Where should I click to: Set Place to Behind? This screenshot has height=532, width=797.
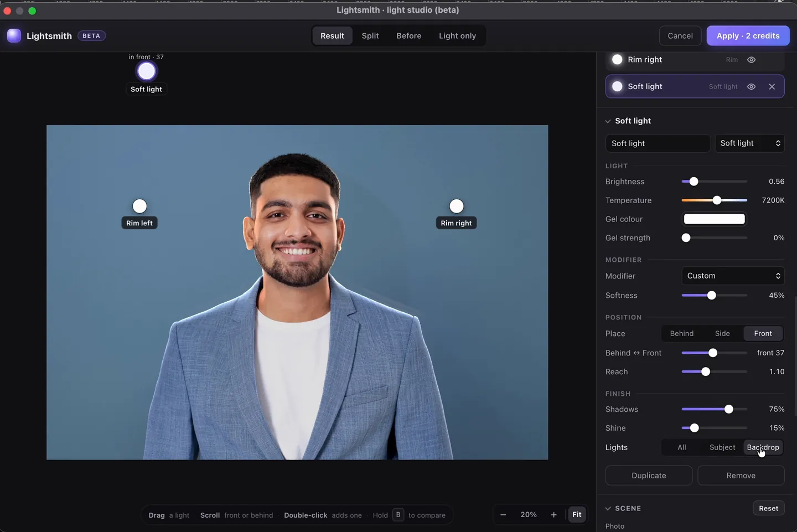tap(682, 333)
